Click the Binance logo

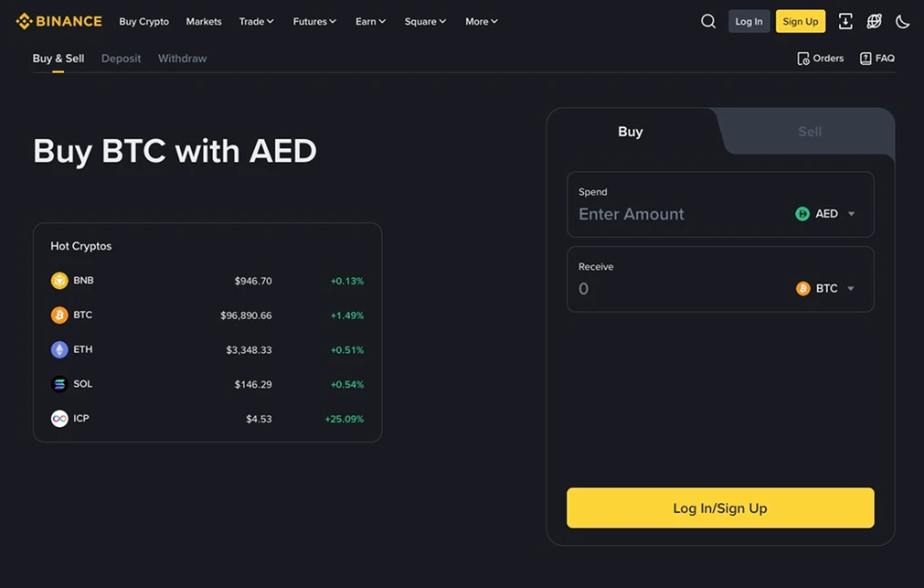[58, 20]
